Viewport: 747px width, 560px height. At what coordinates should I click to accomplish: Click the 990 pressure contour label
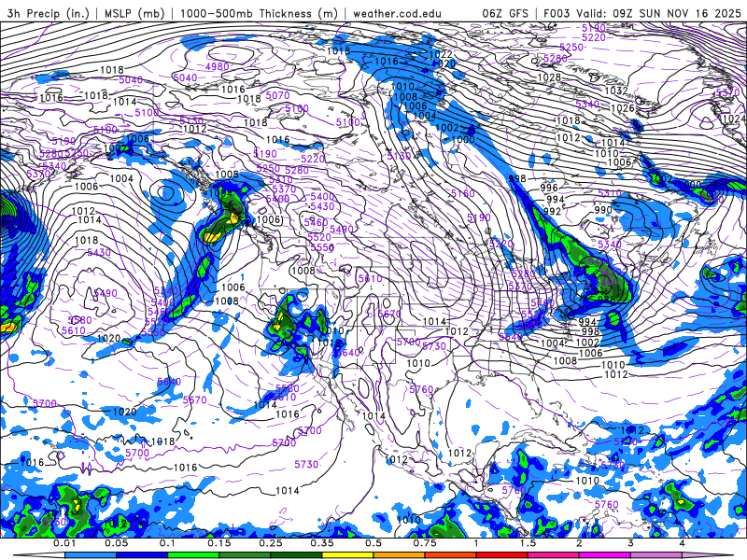tap(603, 210)
